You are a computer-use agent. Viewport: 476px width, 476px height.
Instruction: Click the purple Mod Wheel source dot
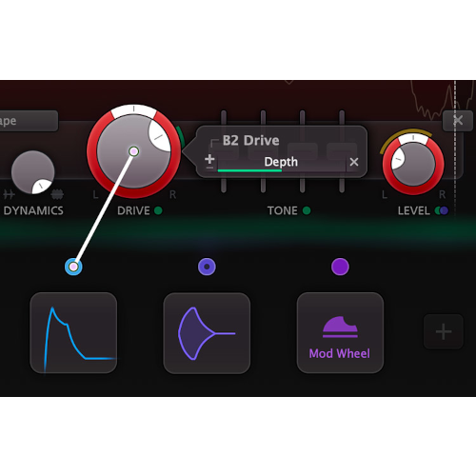click(340, 267)
